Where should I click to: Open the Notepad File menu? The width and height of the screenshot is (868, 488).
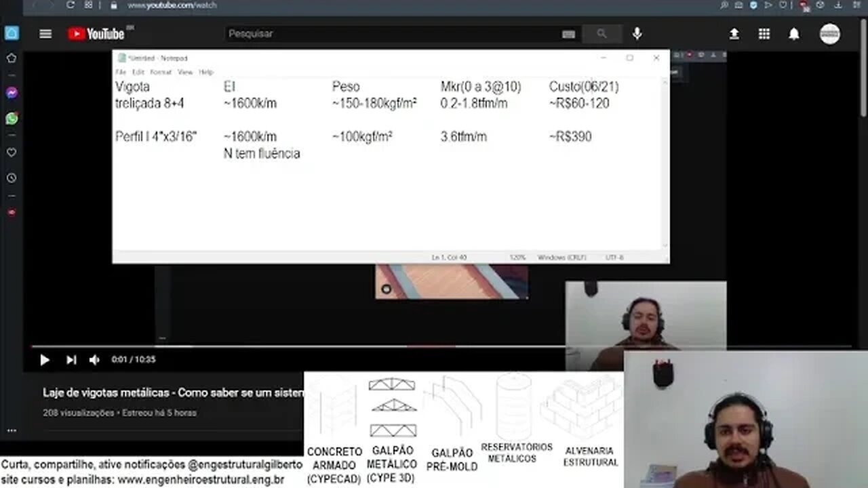(x=121, y=72)
